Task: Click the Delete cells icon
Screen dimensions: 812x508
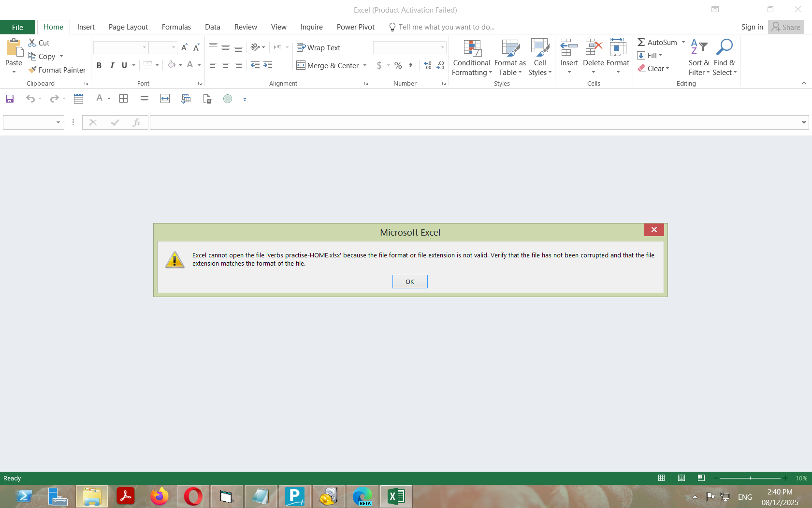Action: [x=594, y=47]
